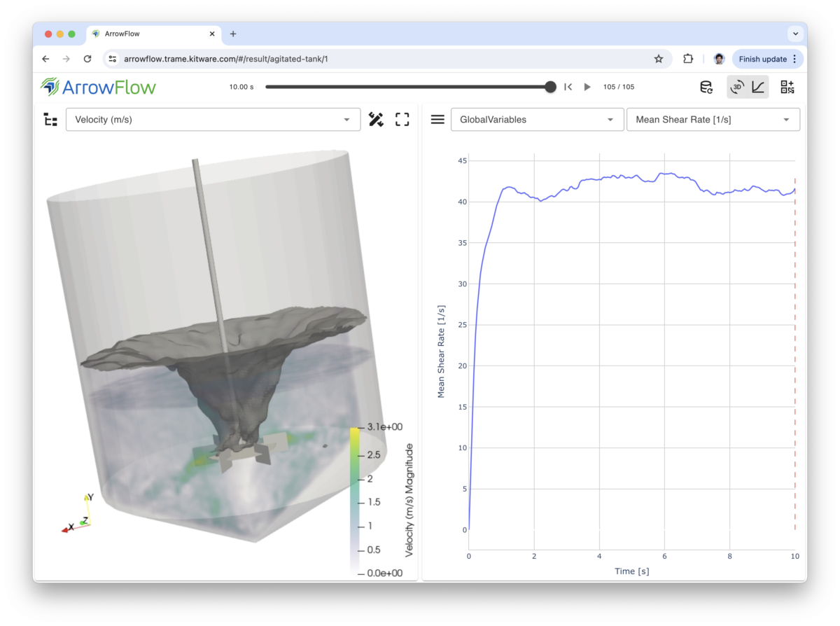Bookmark this page with the star icon

coord(659,59)
